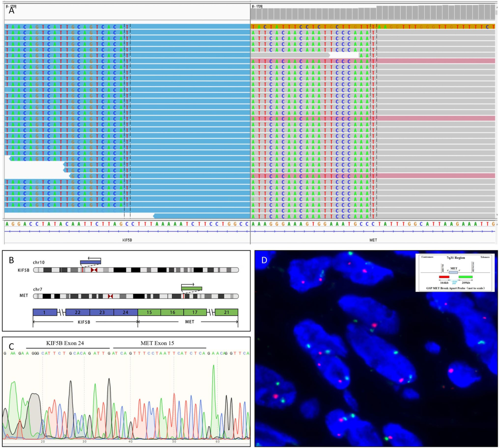The width and height of the screenshot is (499, 448).
Task: Click the 'MET Exon 15' chromatogram heading
Action: pos(157,343)
